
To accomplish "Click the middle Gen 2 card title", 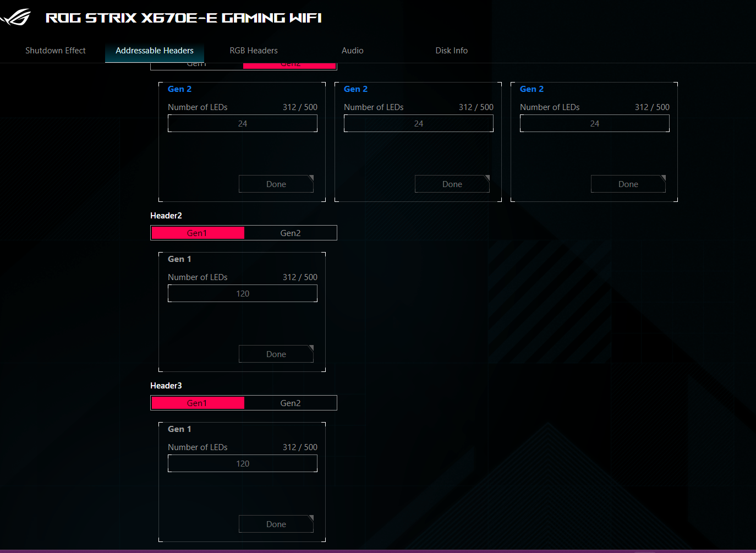I will (x=356, y=89).
